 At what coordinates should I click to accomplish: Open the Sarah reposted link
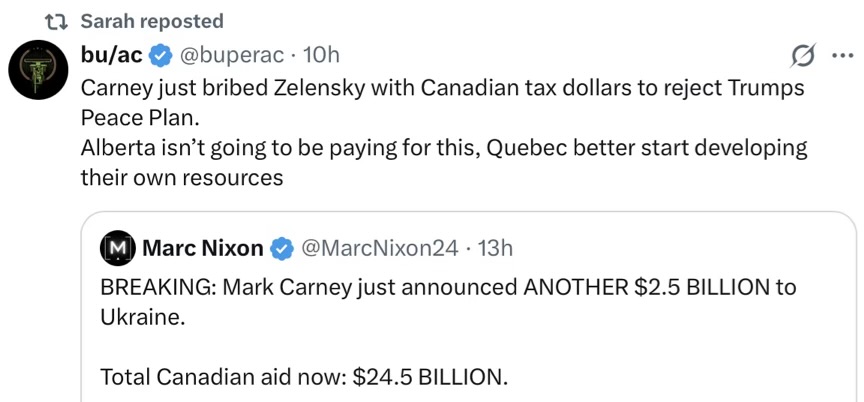pyautogui.click(x=151, y=21)
